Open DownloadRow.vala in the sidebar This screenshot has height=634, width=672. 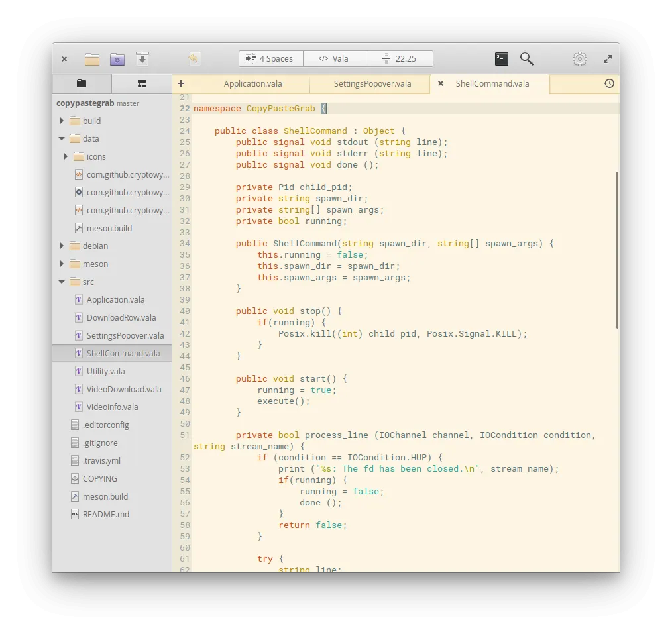pyautogui.click(x=112, y=318)
